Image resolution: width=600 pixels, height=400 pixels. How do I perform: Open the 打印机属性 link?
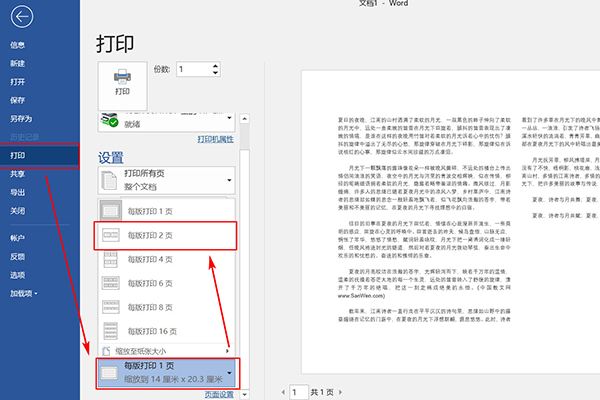pos(215,139)
